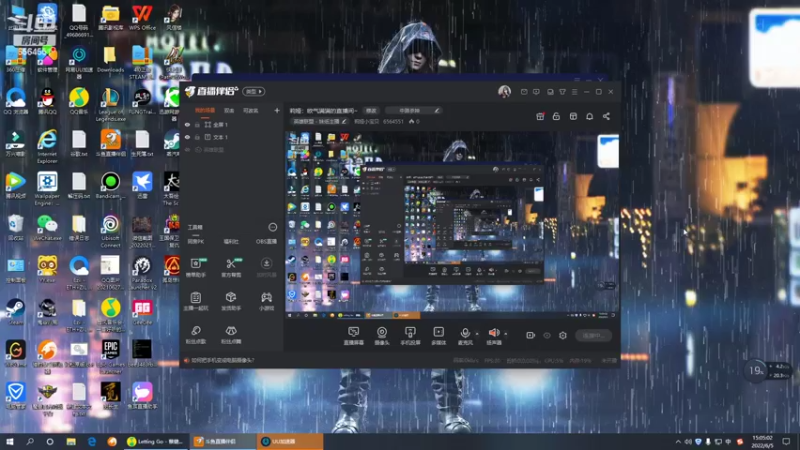Open the Bandicam desktop shortcut
Screen dimensions: 800x450
(x=110, y=185)
